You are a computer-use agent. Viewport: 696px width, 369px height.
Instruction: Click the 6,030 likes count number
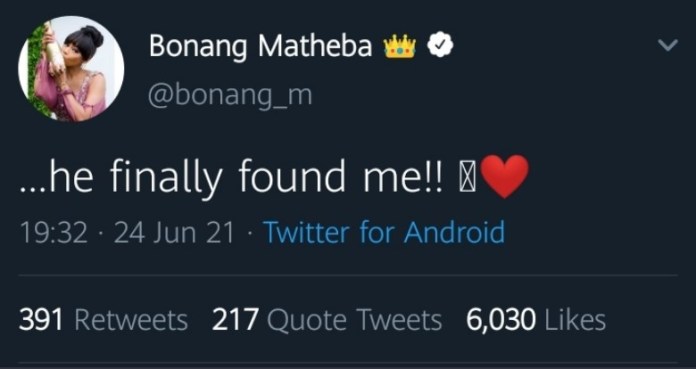pos(501,321)
